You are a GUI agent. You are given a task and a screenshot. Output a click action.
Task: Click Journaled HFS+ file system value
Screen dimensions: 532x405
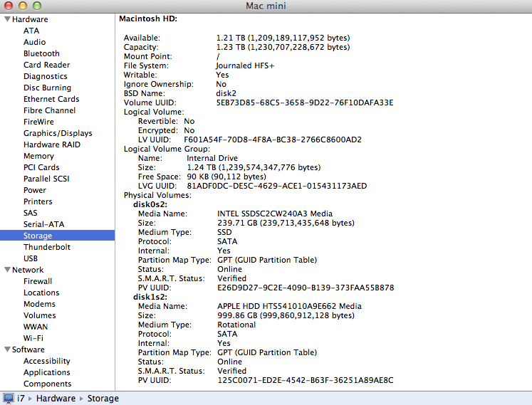tap(245, 65)
